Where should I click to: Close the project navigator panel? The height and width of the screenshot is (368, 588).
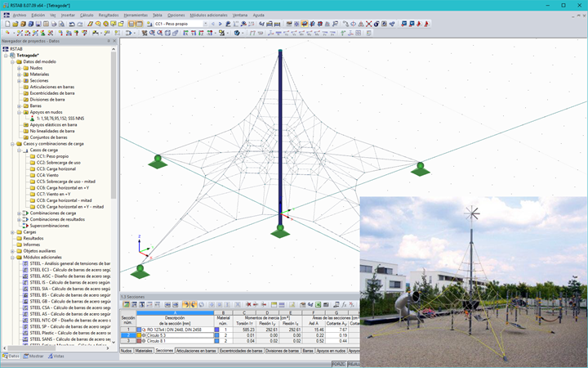[115, 41]
